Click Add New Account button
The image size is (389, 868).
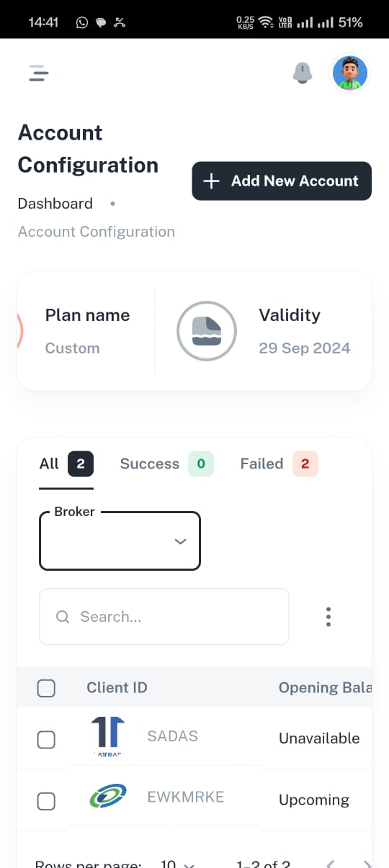tap(282, 181)
